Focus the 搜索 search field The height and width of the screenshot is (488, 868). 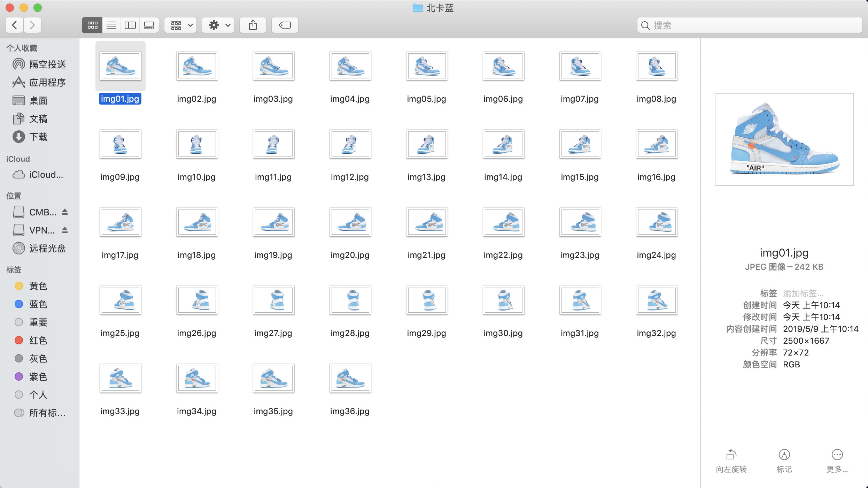[x=750, y=25]
